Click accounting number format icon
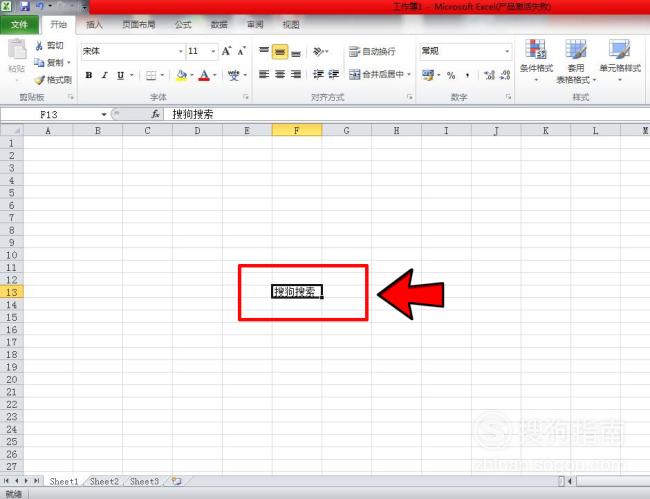This screenshot has width=650, height=499. tap(427, 75)
